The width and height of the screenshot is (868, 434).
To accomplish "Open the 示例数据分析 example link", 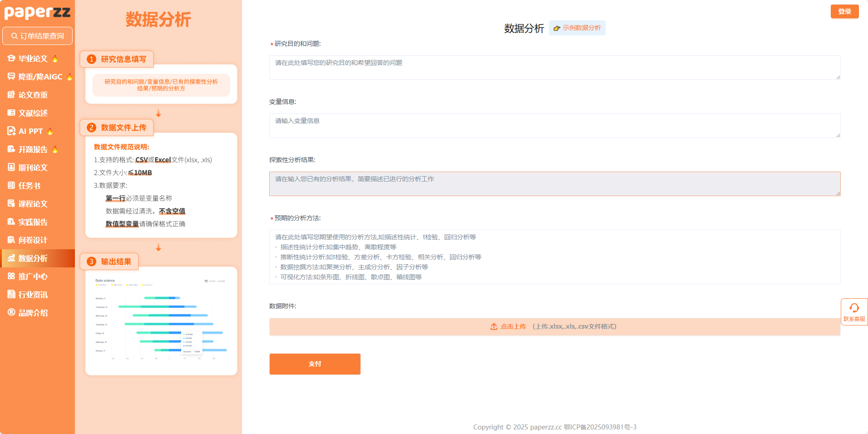I will [x=577, y=28].
